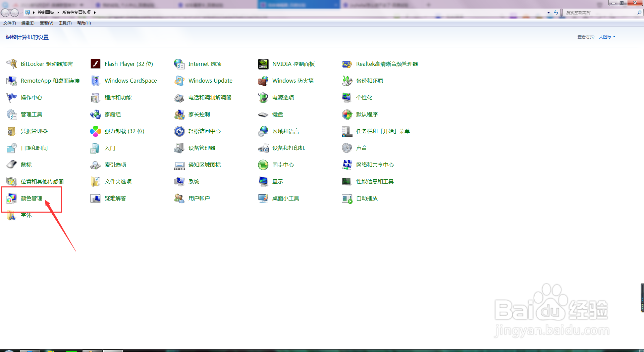Expand the arrow after 控制面板 breadcrumb
Image resolution: width=644 pixels, height=352 pixels.
coord(58,12)
